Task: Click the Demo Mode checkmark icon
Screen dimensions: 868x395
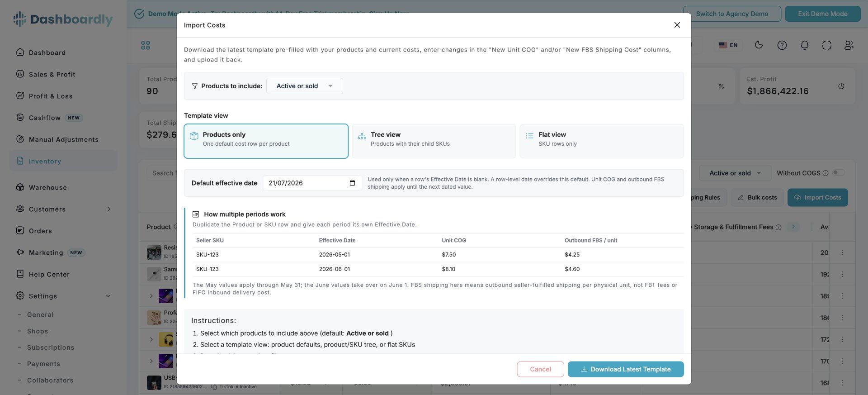Action: click(x=140, y=14)
